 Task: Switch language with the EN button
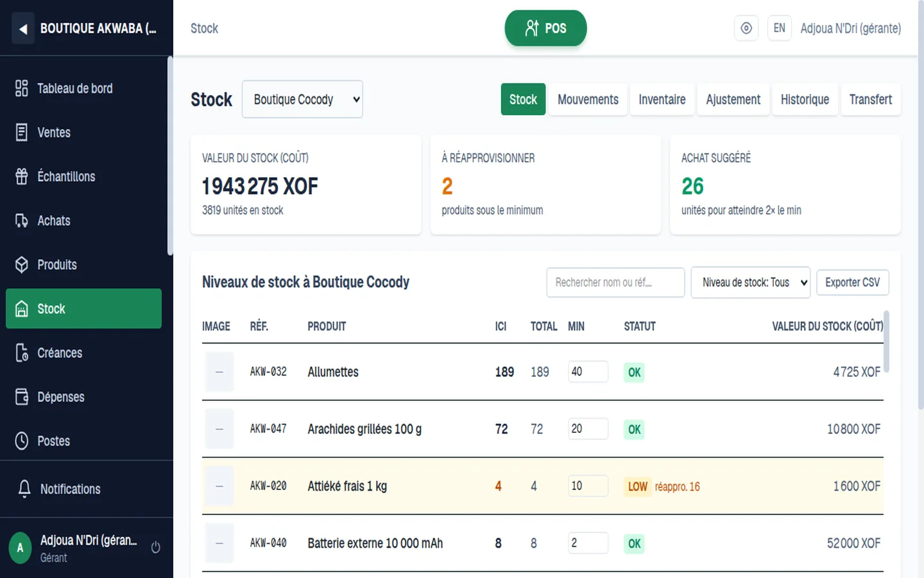click(779, 28)
